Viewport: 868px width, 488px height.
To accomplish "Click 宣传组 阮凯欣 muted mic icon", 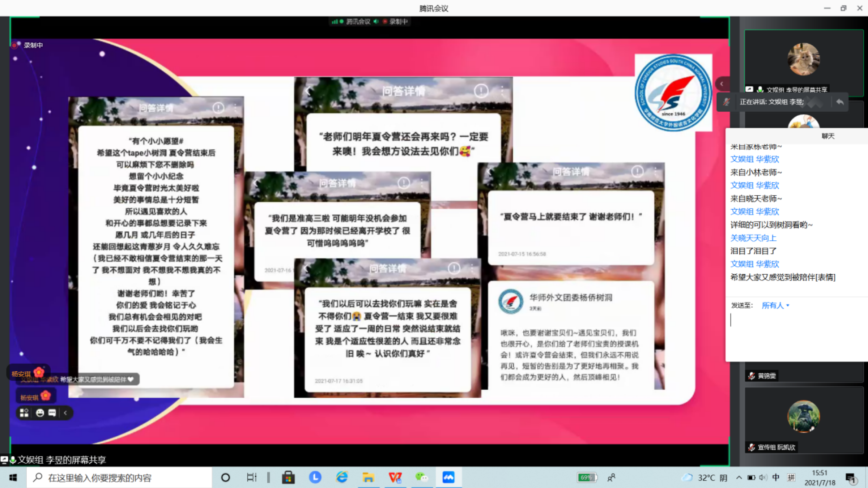I will 752,447.
